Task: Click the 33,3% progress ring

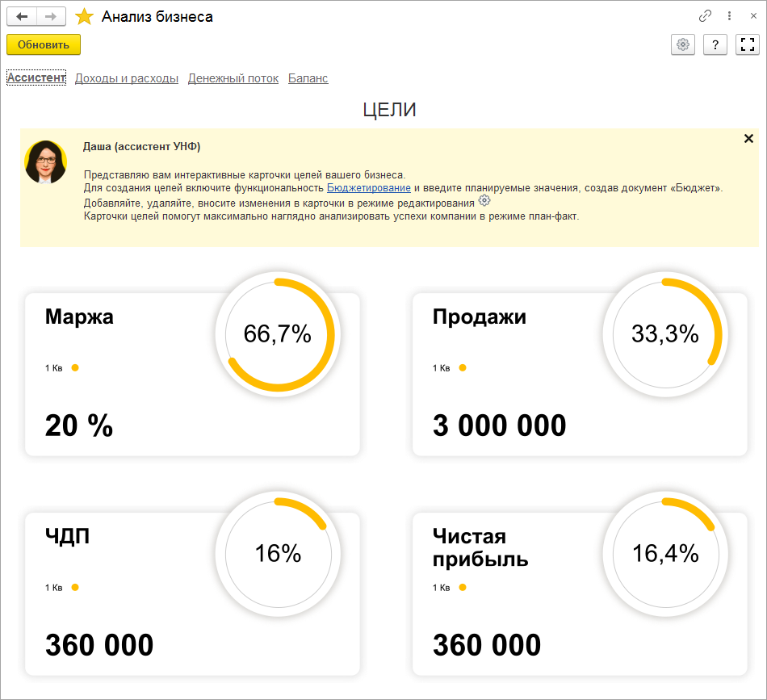Action: [x=665, y=334]
